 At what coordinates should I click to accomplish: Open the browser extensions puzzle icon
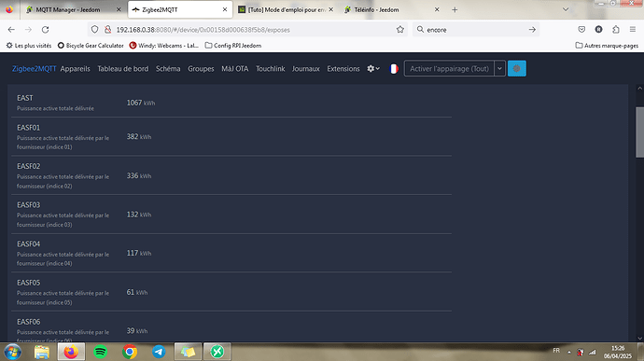(616, 30)
